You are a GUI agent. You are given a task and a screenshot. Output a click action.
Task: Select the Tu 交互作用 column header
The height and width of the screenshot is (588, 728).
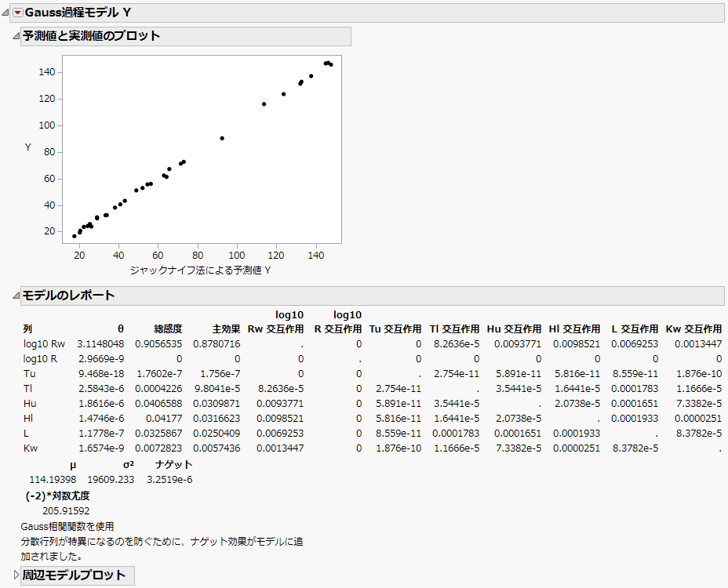click(395, 329)
